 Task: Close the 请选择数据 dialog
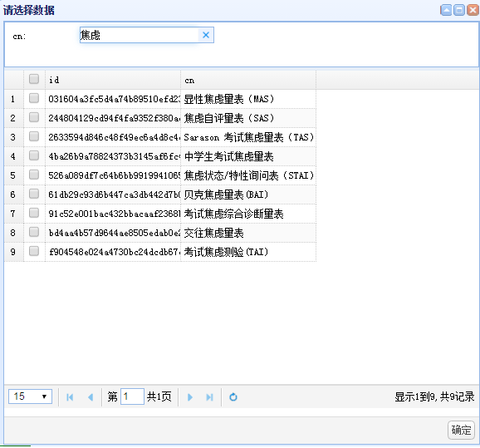tap(473, 10)
